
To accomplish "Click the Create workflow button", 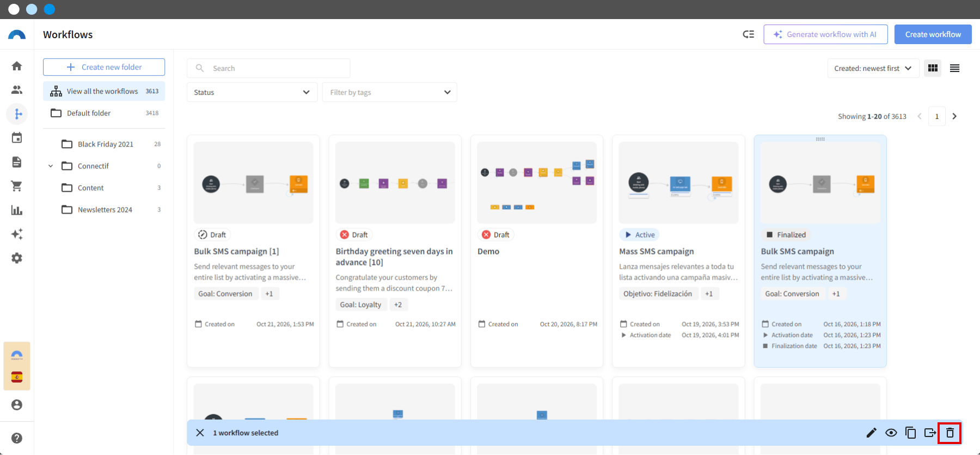I will (x=933, y=34).
